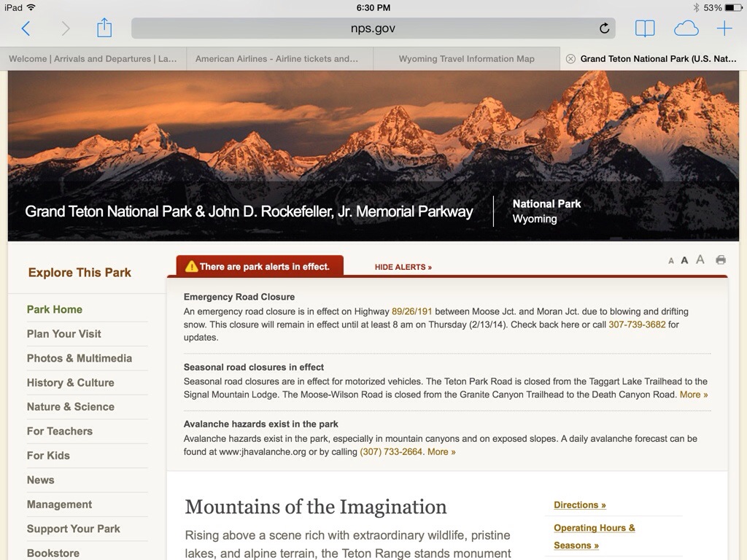Expand More on avalanche hazards alert
This screenshot has width=747, height=560.
pyautogui.click(x=441, y=451)
